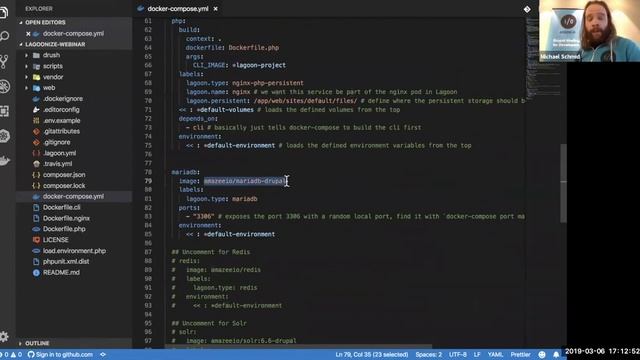Open composer.lock file
640x360 pixels.
point(64,186)
